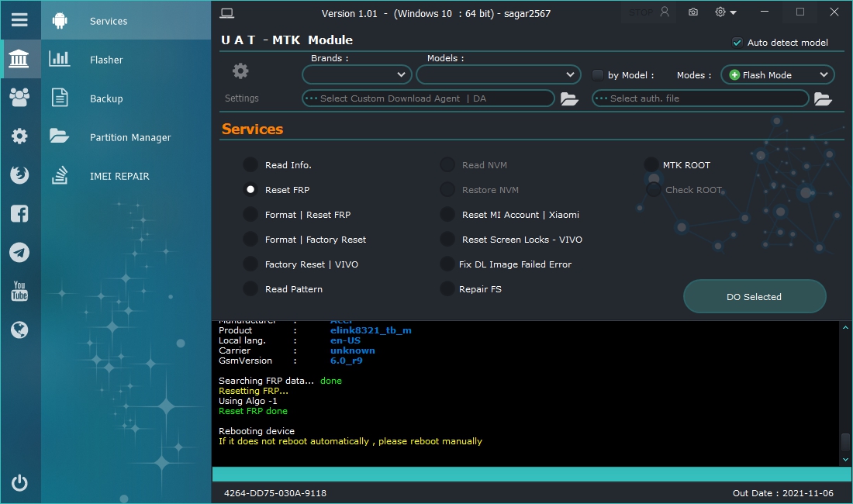Select Reset Screen Locks - VIVO option
Image resolution: width=853 pixels, height=504 pixels.
[447, 240]
